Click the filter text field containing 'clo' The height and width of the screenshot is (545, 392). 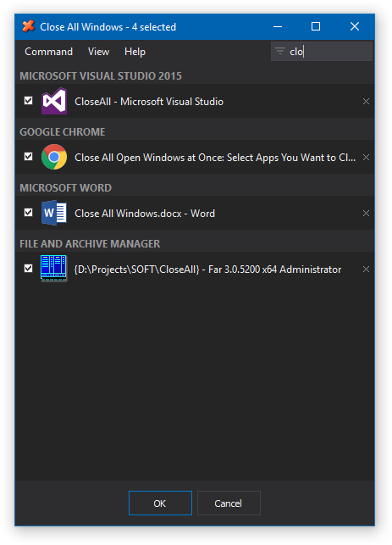pyautogui.click(x=322, y=52)
